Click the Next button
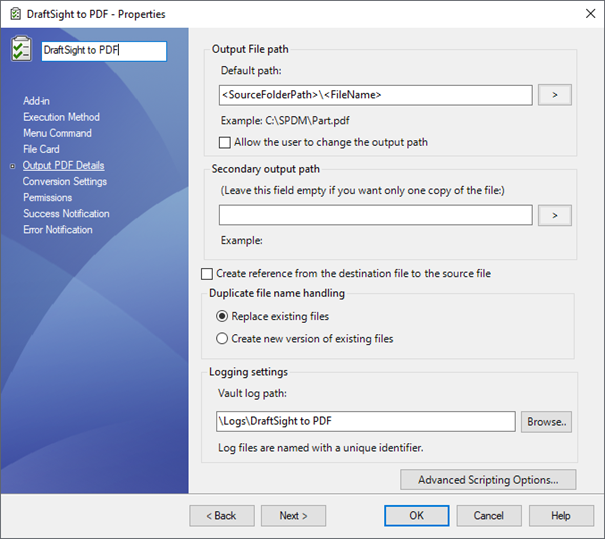The image size is (605, 539). pyautogui.click(x=293, y=515)
